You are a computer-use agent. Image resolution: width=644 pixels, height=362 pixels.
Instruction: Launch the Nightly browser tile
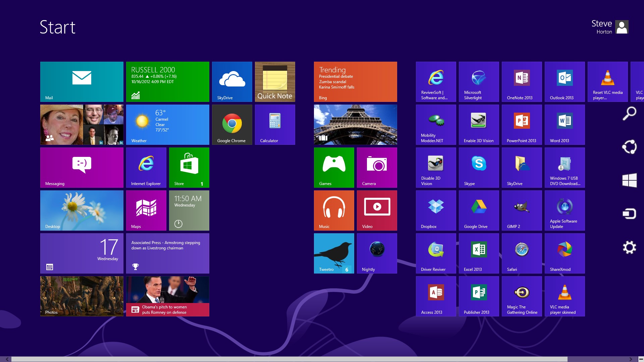pos(377,253)
